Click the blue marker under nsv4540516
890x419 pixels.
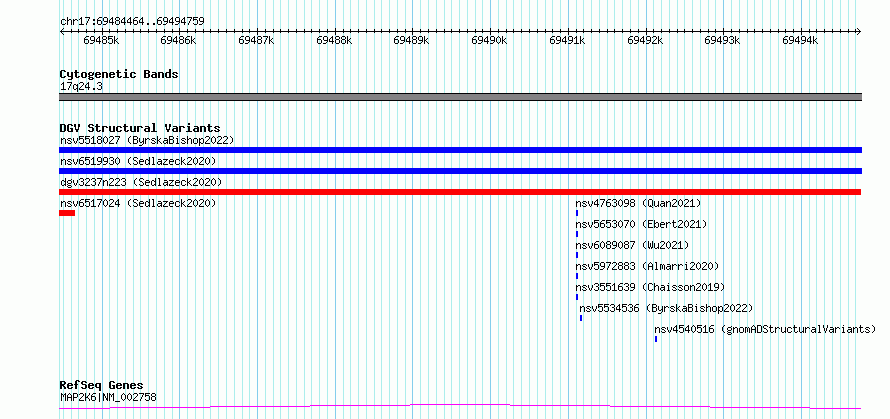656,339
